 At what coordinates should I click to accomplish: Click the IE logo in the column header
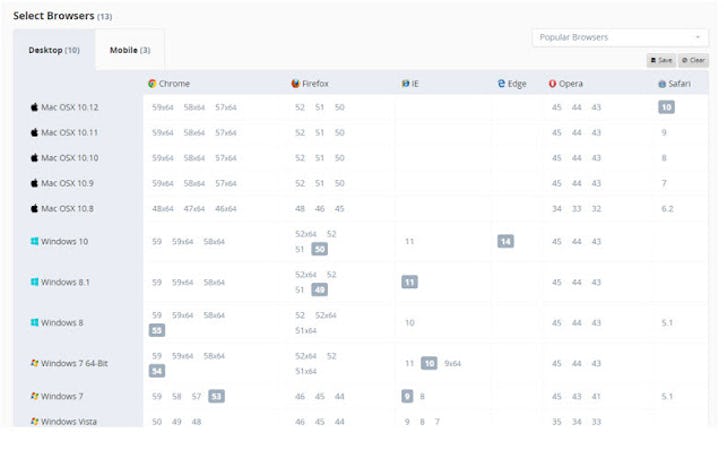pos(405,84)
